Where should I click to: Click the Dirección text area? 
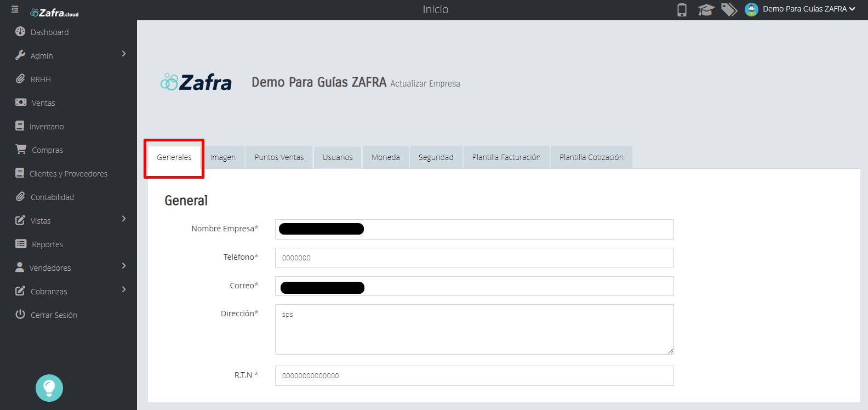[x=475, y=329]
